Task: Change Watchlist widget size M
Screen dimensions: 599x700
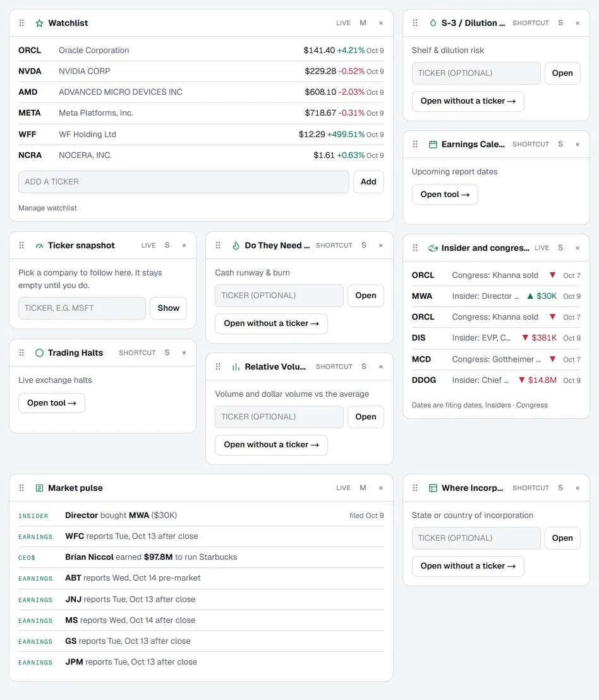Action: tap(363, 23)
